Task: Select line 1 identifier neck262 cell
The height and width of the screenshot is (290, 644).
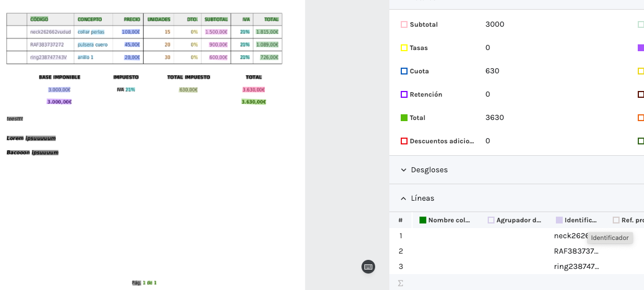Action: pos(570,235)
